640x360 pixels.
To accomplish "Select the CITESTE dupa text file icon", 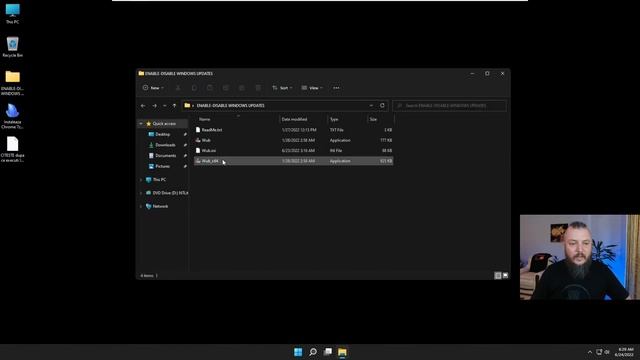I will (x=12, y=150).
